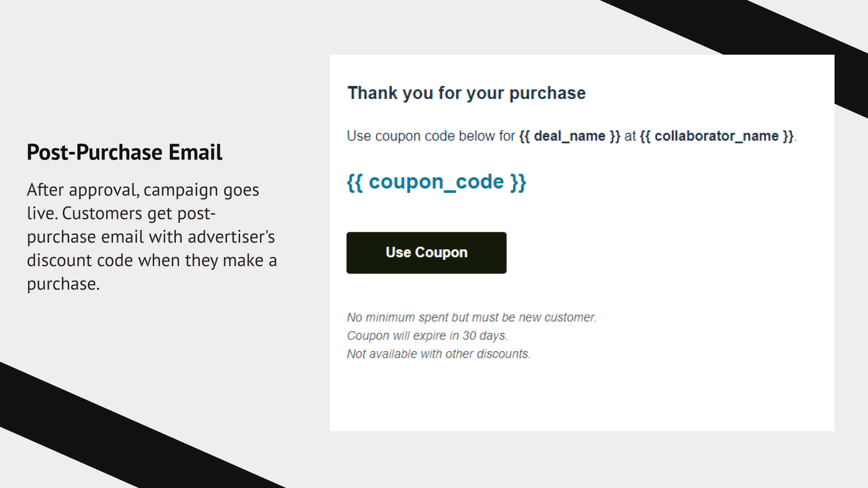Click the final word 'purchase.' in description

click(x=63, y=284)
